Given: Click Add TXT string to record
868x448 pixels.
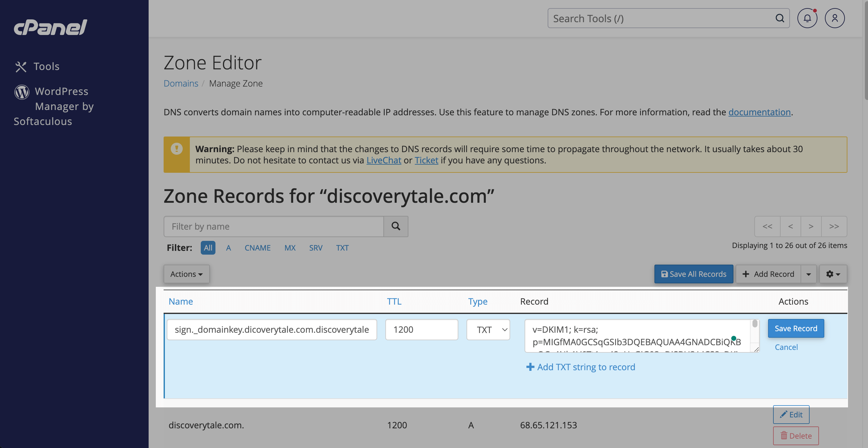Looking at the screenshot, I should click(x=580, y=367).
